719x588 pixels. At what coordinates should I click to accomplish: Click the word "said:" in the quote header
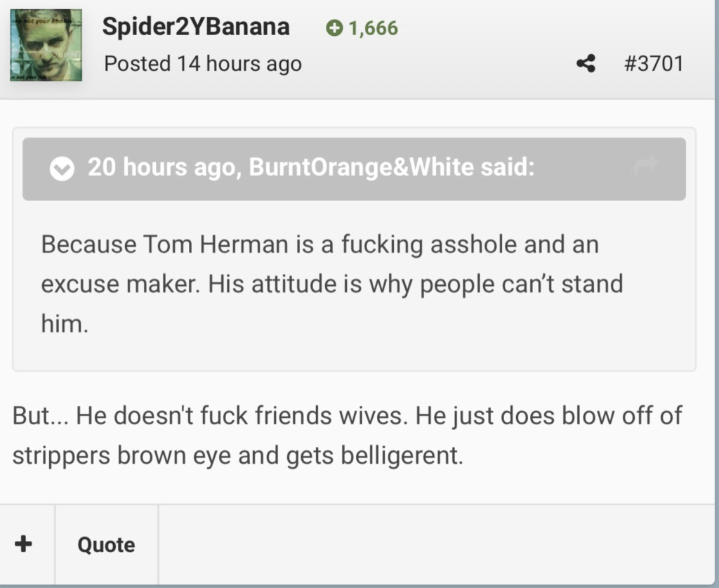(508, 168)
